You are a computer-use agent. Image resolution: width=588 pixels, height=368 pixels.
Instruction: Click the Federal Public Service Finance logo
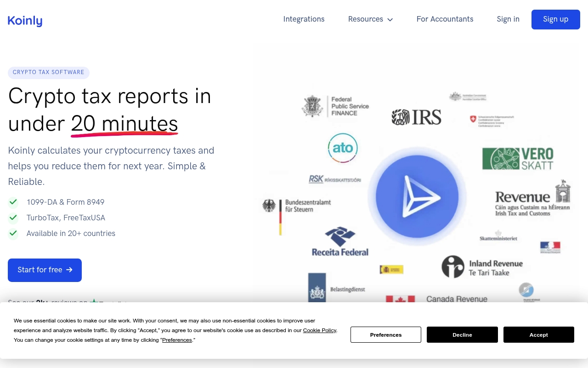pyautogui.click(x=335, y=106)
